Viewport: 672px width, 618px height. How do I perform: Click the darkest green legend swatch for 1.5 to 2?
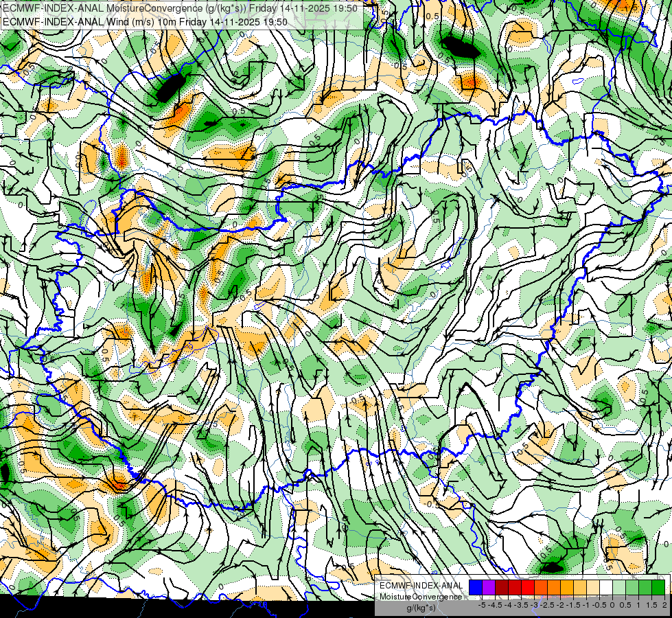click(x=658, y=588)
